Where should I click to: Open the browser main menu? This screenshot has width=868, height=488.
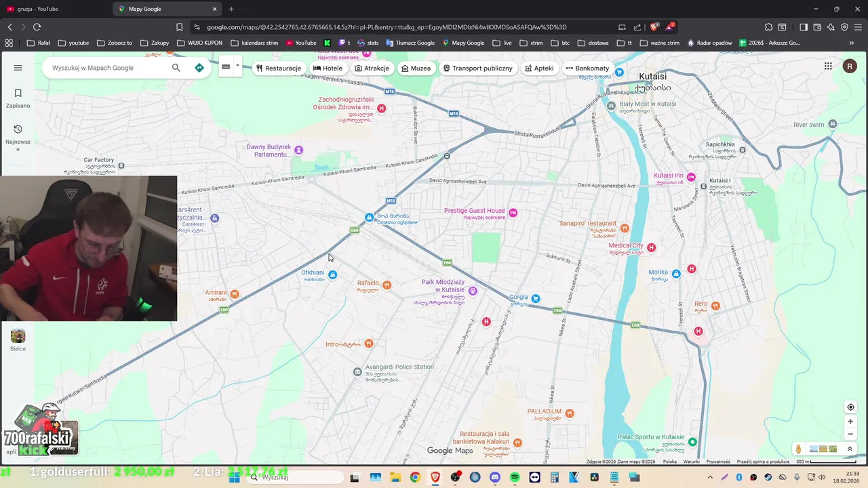858,27
